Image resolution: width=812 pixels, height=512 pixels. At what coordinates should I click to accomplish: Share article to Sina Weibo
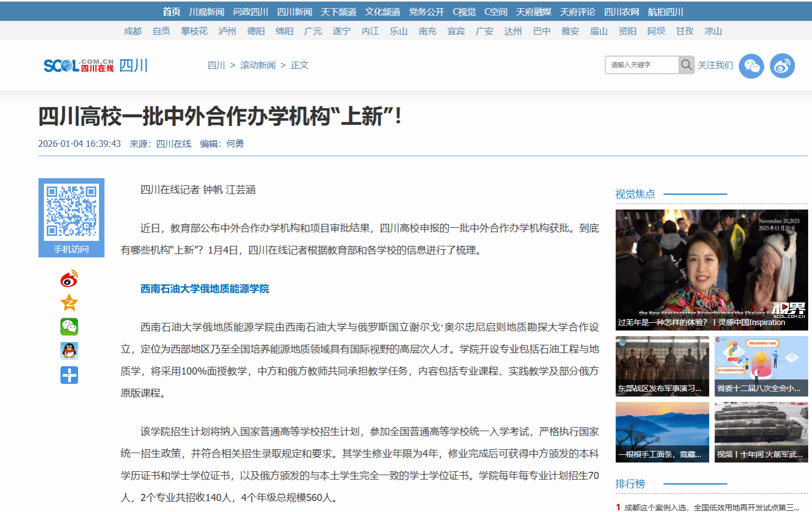[69, 279]
